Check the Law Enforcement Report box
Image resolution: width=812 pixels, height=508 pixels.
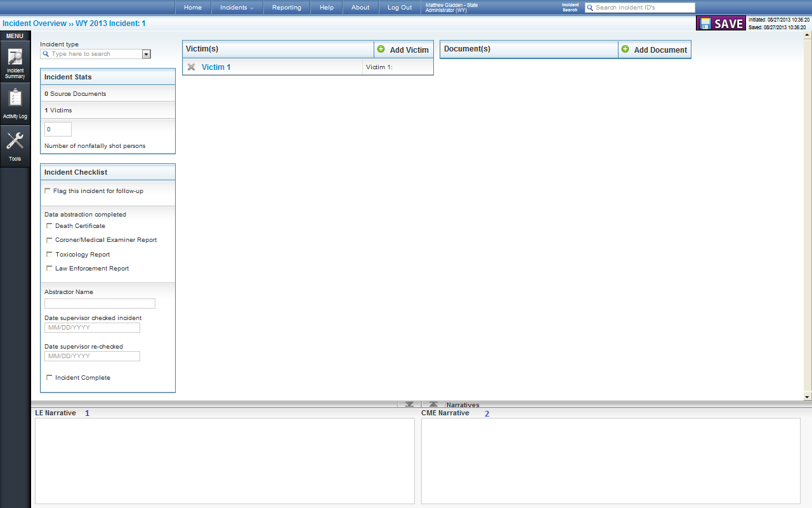49,268
